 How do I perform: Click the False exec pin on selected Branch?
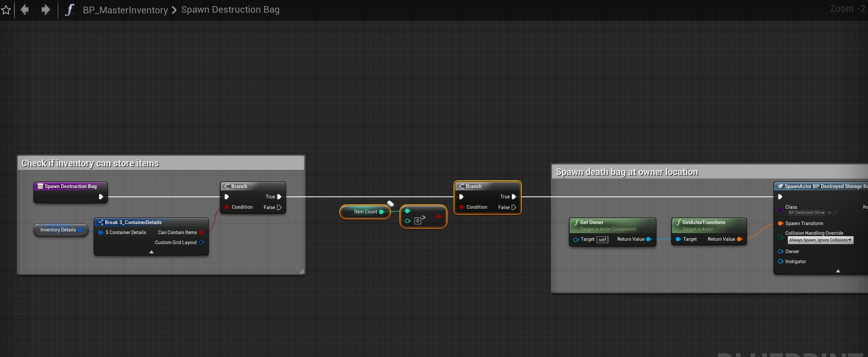point(513,207)
